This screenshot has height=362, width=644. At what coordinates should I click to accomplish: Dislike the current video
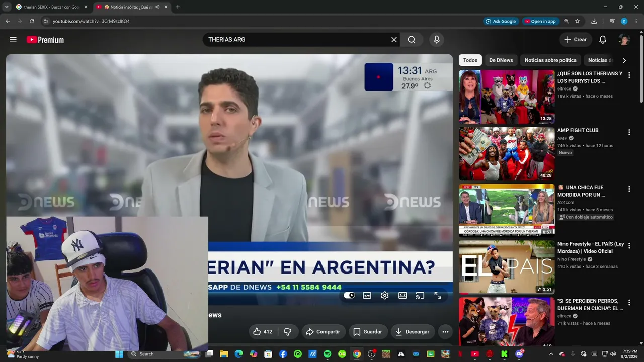287,332
